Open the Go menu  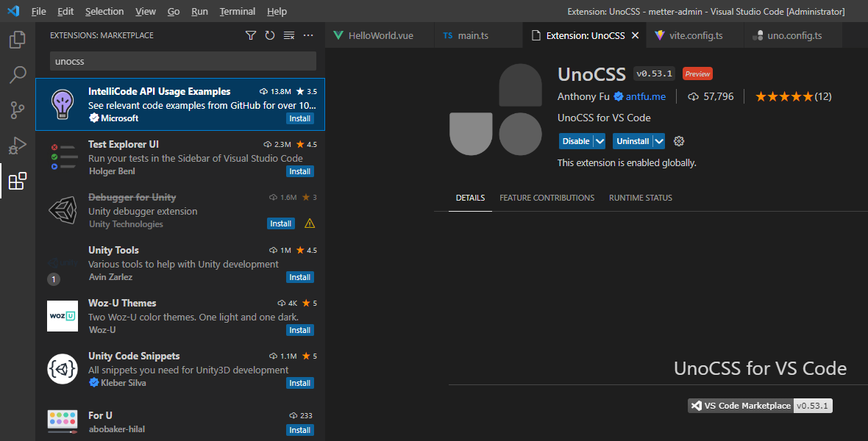[174, 11]
